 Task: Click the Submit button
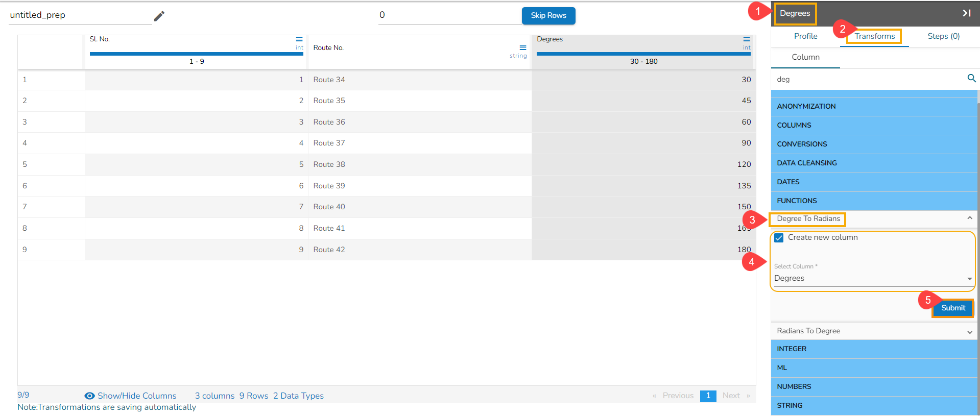953,308
